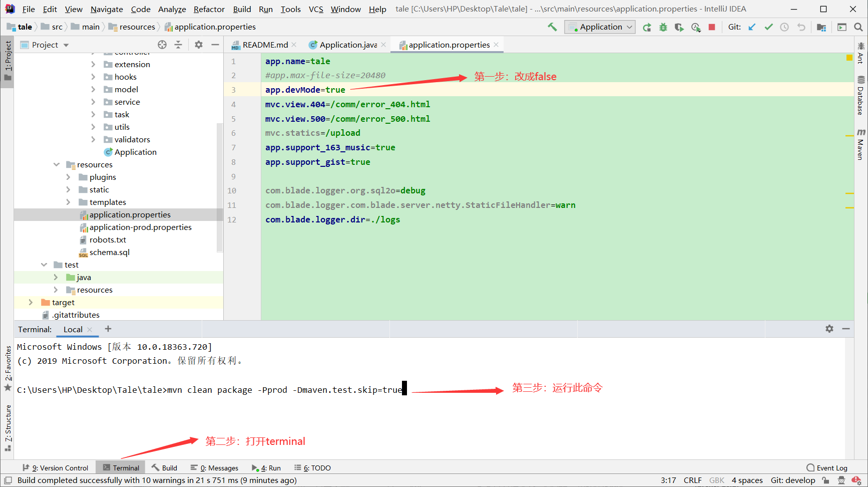Open the Navigate menu
Screen dimensions: 868x487
(x=107, y=9)
